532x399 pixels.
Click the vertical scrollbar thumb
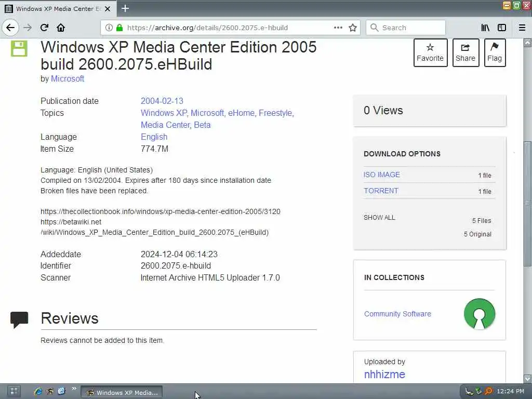[x=527, y=204]
